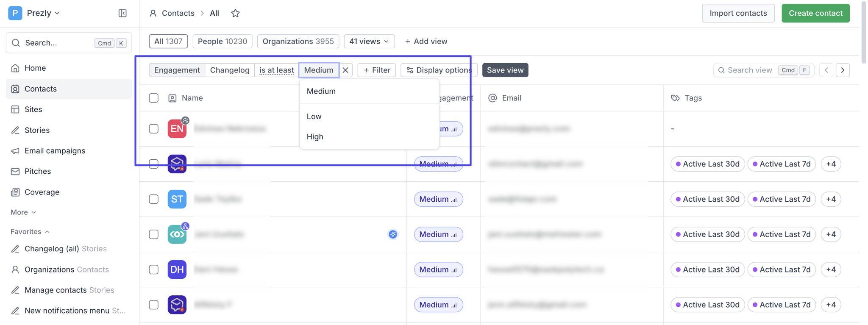Viewport: 868px width, 325px height.
Task: Open Stories from the sidebar
Action: [69, 130]
